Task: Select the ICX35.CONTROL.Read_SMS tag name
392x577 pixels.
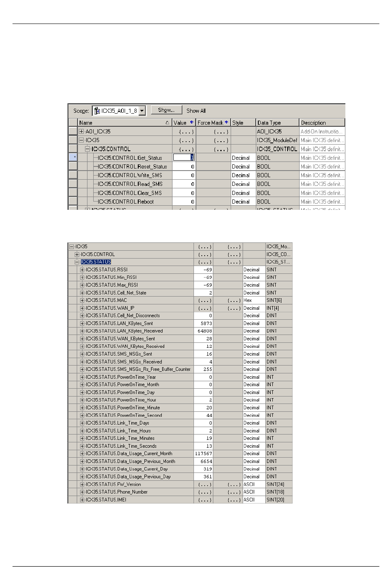Action: [x=130, y=184]
